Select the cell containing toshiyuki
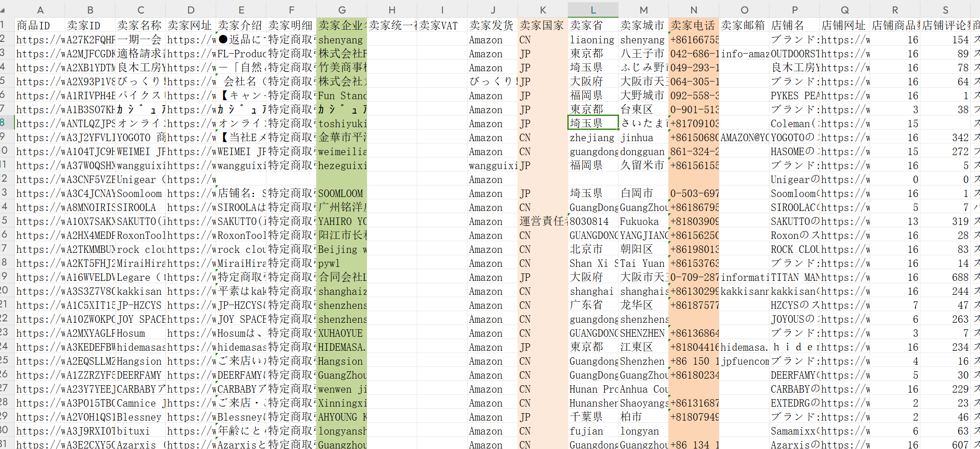 pos(341,123)
